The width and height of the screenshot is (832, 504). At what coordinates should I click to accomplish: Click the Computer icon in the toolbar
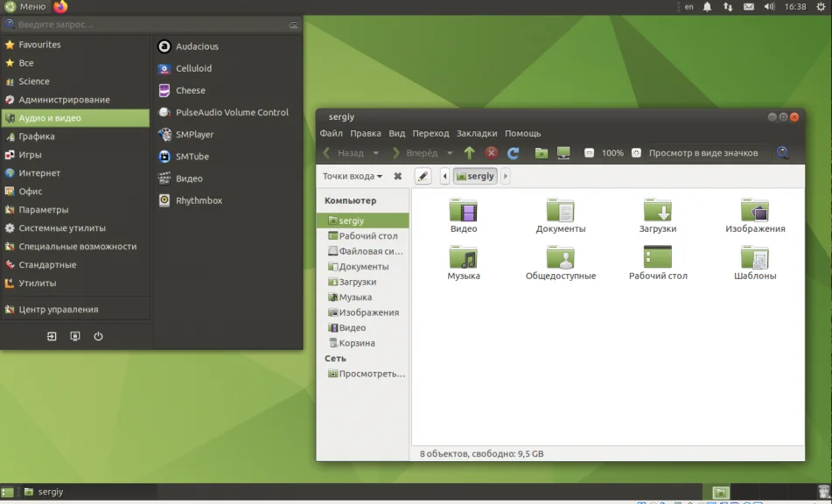563,153
